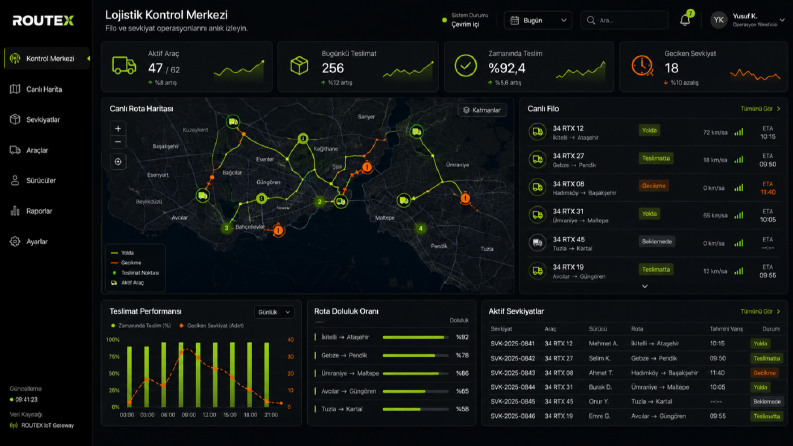Select shipment SVK-2025-0846

pos(512,416)
